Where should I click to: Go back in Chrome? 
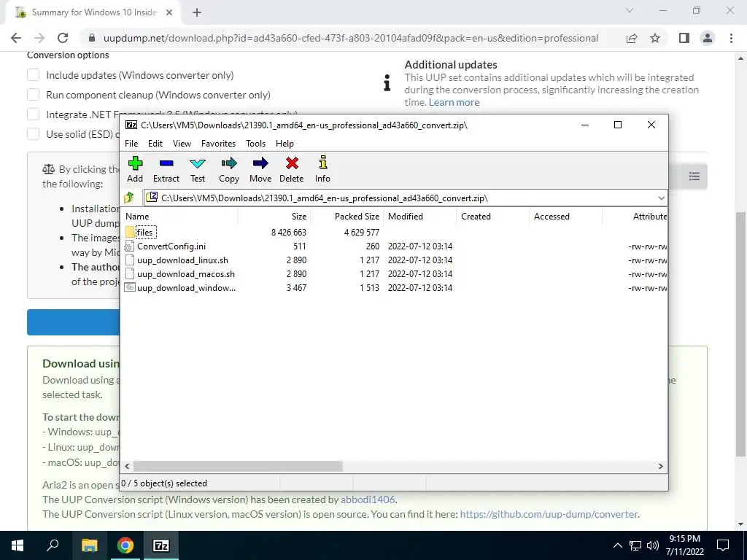[x=16, y=38]
